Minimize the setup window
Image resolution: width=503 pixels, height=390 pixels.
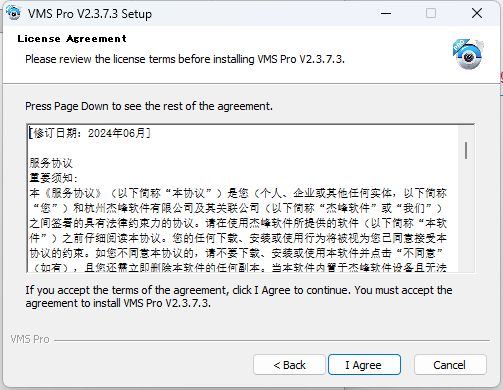(x=386, y=13)
